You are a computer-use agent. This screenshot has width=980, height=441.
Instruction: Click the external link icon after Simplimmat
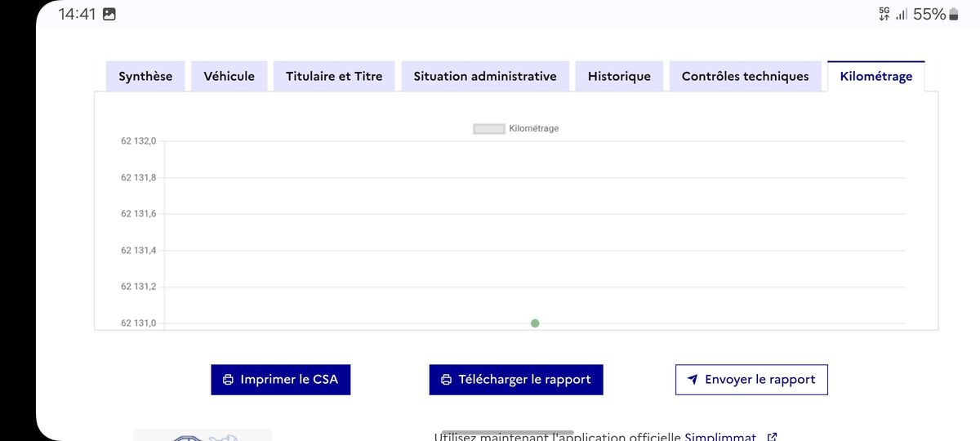tap(772, 437)
